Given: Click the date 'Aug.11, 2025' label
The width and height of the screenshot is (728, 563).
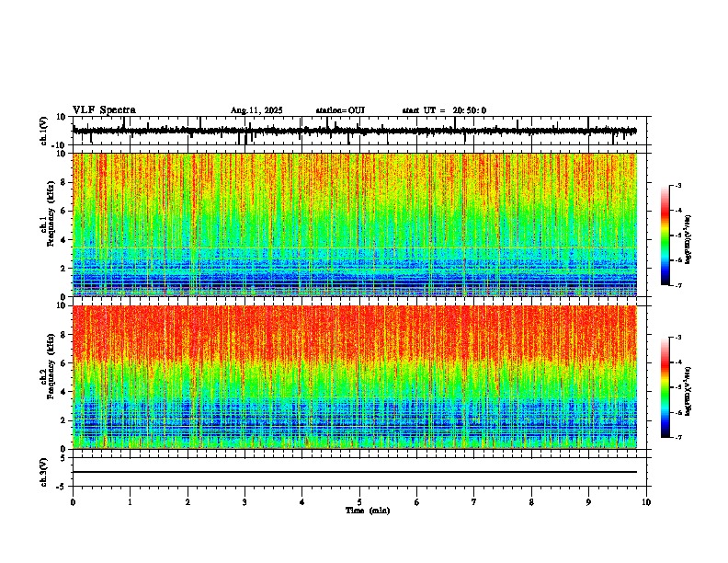Looking at the screenshot, I should (256, 110).
